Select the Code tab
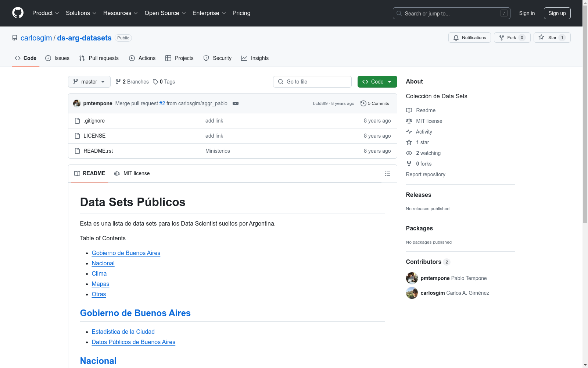Image resolution: width=588 pixels, height=368 pixels. click(x=26, y=58)
